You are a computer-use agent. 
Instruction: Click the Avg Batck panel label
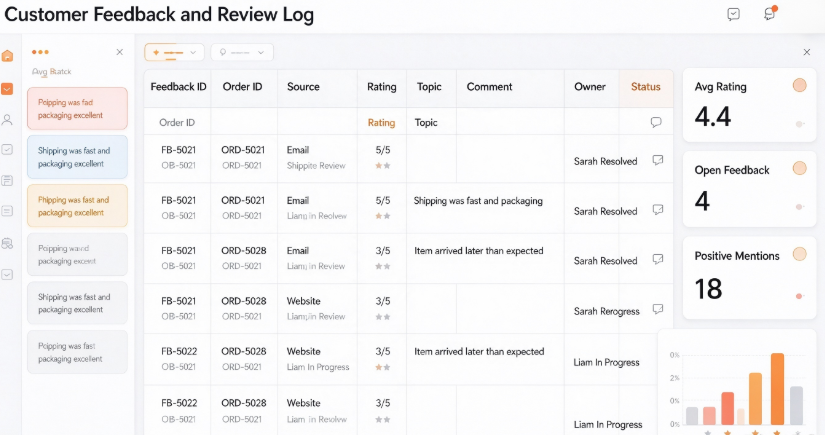click(52, 72)
